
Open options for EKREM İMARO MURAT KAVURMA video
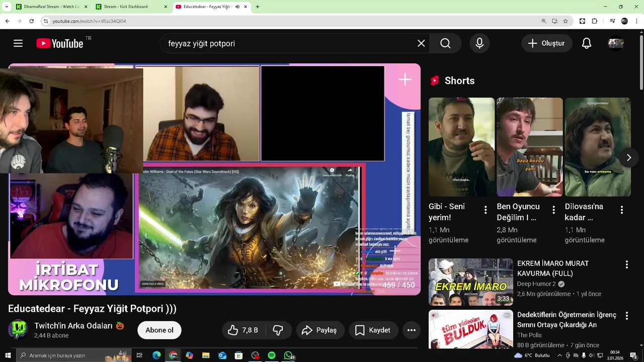627,264
